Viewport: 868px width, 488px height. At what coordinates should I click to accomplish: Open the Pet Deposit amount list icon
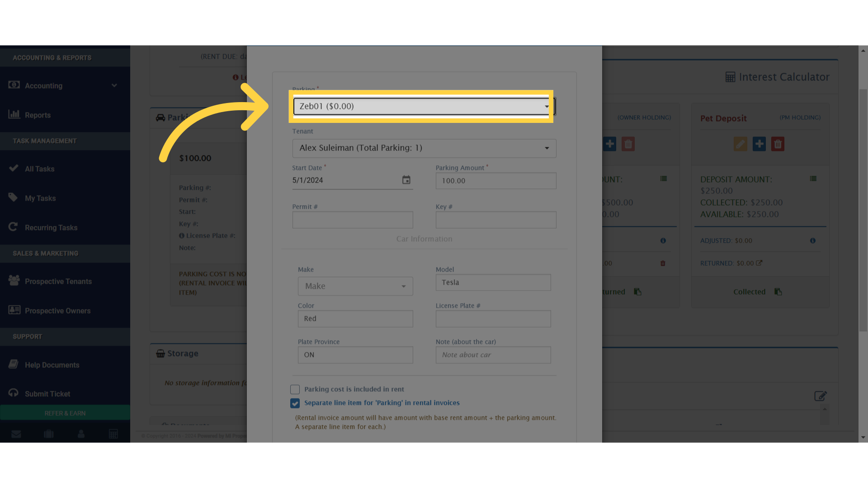[813, 178]
